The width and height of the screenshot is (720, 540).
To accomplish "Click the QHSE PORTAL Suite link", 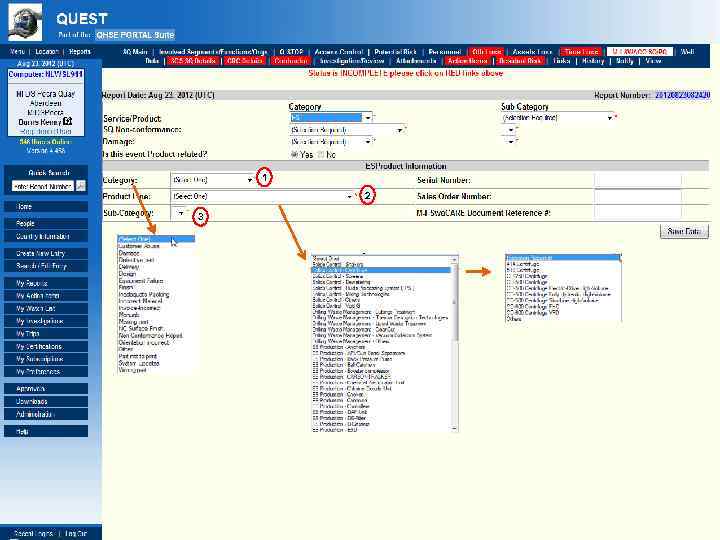I will [135, 35].
